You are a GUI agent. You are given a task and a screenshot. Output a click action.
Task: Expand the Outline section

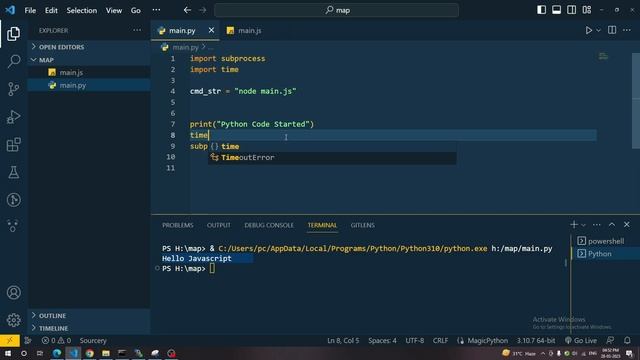[89, 316]
